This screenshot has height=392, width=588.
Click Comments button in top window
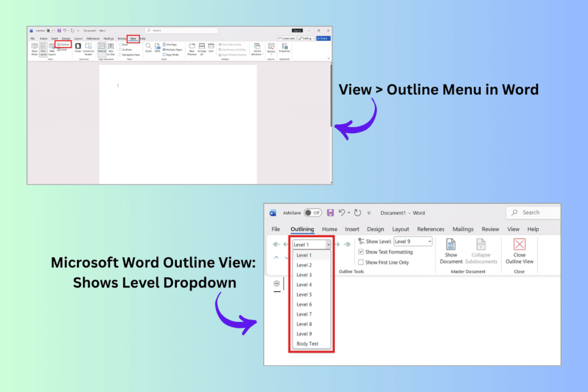coord(287,38)
